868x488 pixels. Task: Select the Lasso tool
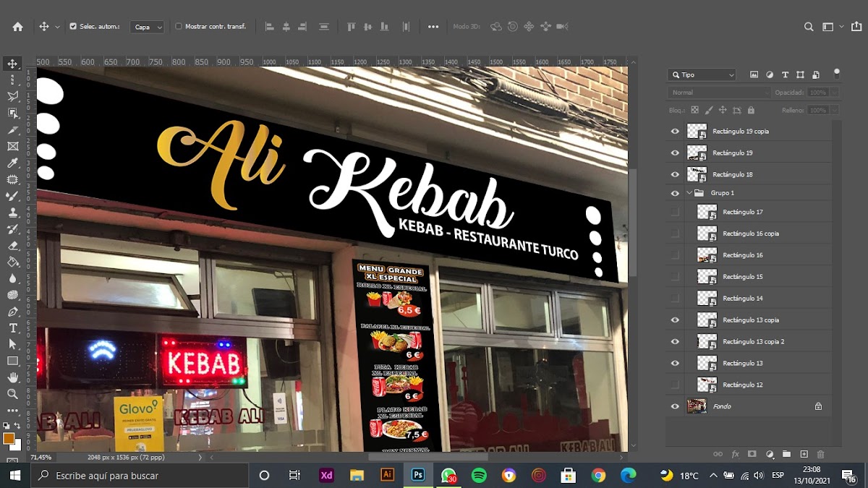click(x=12, y=97)
